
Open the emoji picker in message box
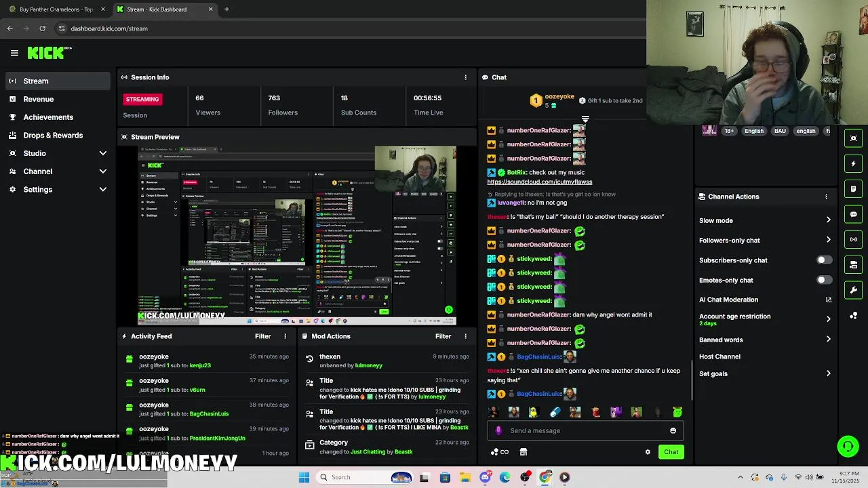coord(673,430)
